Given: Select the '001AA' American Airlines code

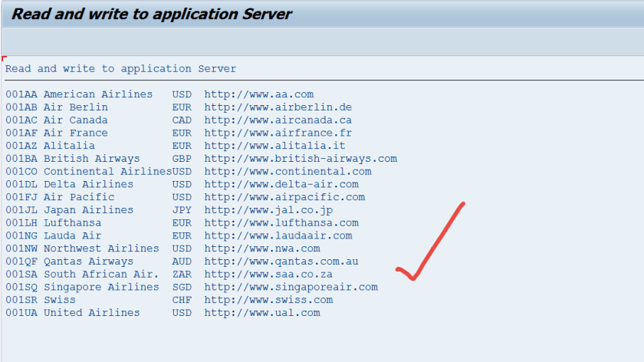Looking at the screenshot, I should (x=21, y=94).
